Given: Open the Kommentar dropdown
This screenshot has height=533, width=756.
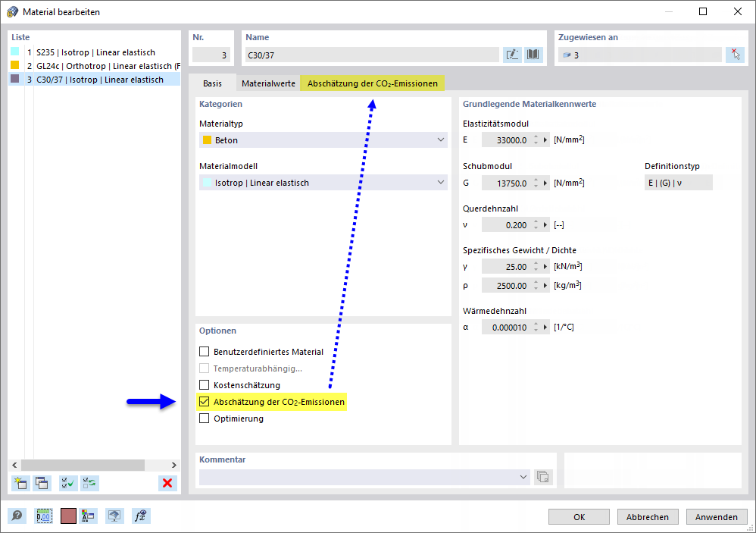Looking at the screenshot, I should (x=364, y=477).
